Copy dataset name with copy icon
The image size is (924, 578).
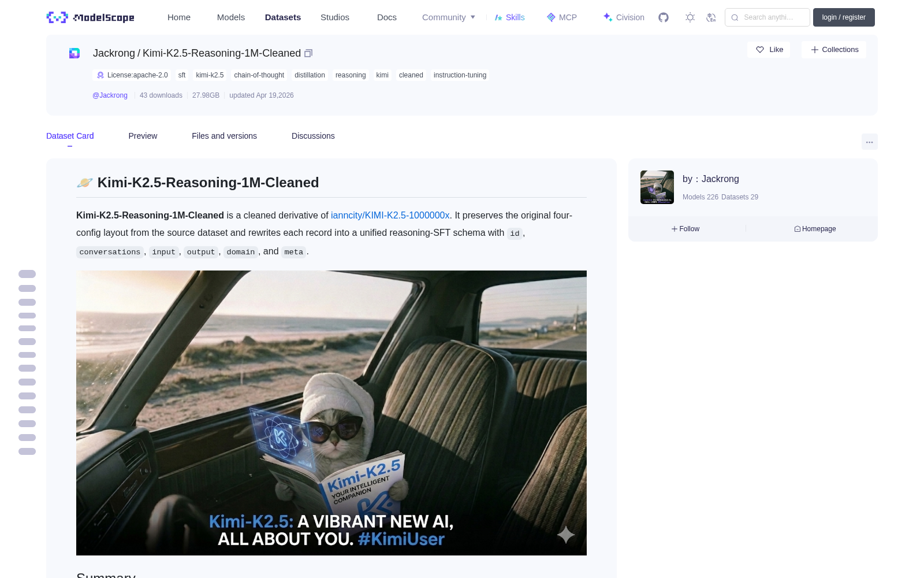(308, 53)
